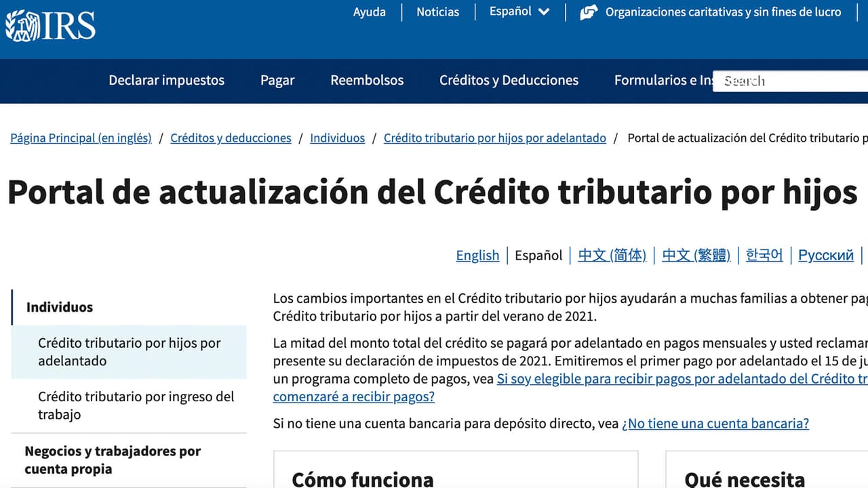Open the Ayuda menu

pyautogui.click(x=369, y=12)
